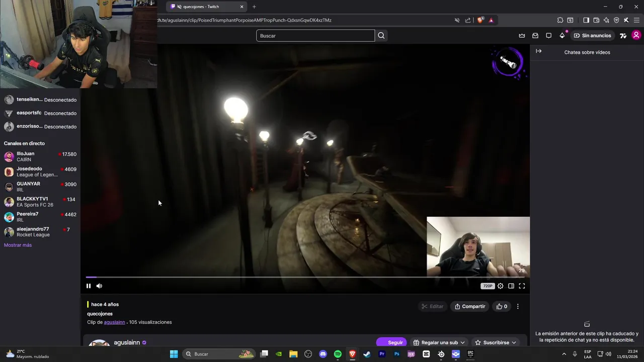Mute the clip using the volume icon

99,286
